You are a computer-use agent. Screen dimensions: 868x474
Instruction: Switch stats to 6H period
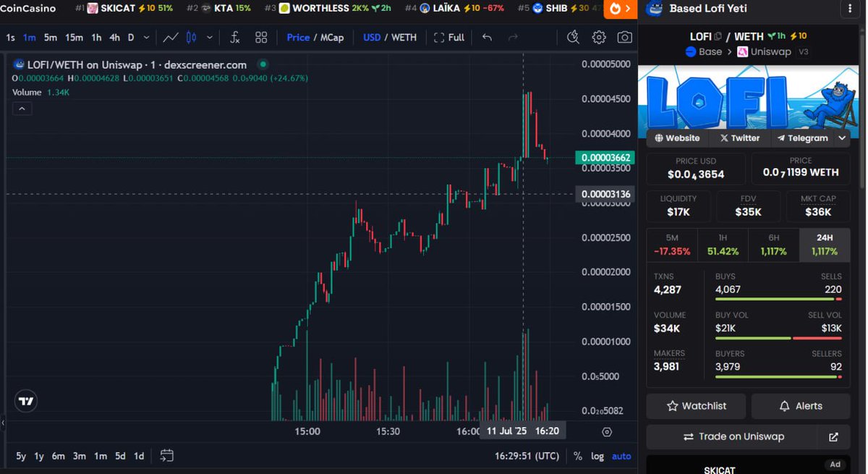(x=774, y=245)
